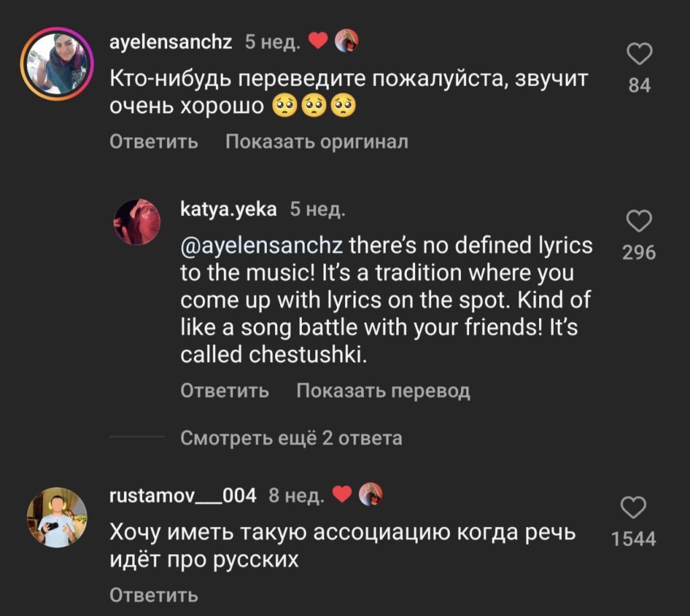
Task: Click the red heart badge beside rustamov___004's timestamp
Action: coord(342,494)
